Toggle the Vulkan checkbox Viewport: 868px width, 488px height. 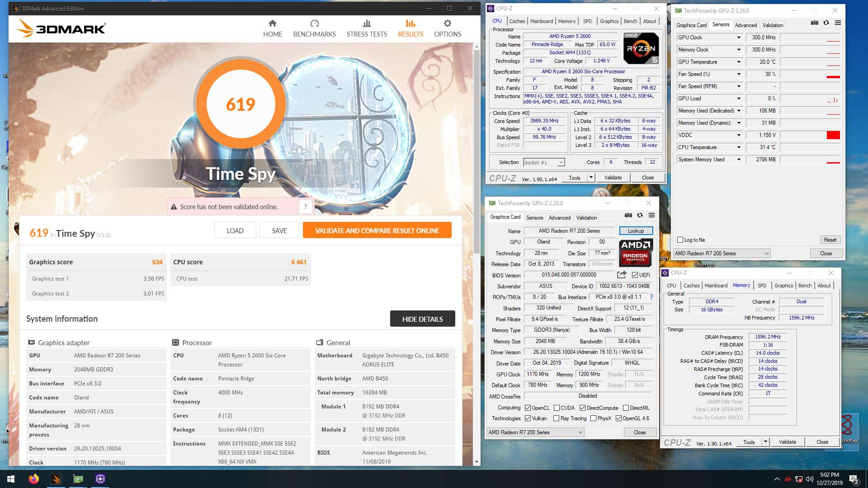(x=528, y=418)
